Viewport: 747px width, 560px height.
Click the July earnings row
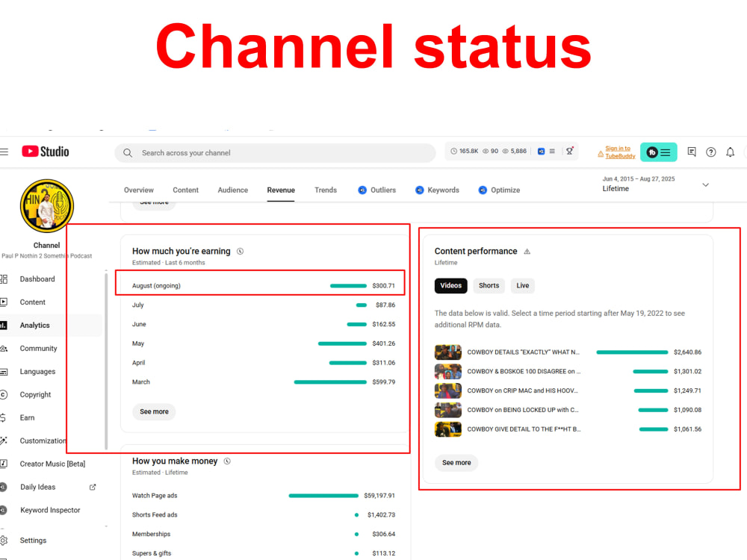264,305
